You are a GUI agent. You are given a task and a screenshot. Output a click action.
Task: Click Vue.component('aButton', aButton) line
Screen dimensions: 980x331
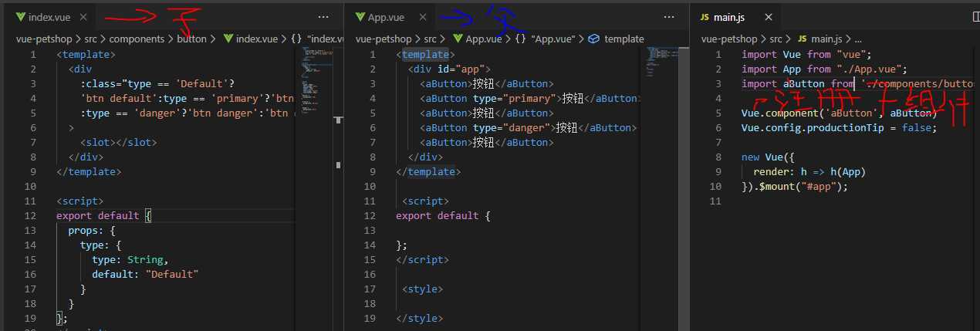[x=840, y=113]
